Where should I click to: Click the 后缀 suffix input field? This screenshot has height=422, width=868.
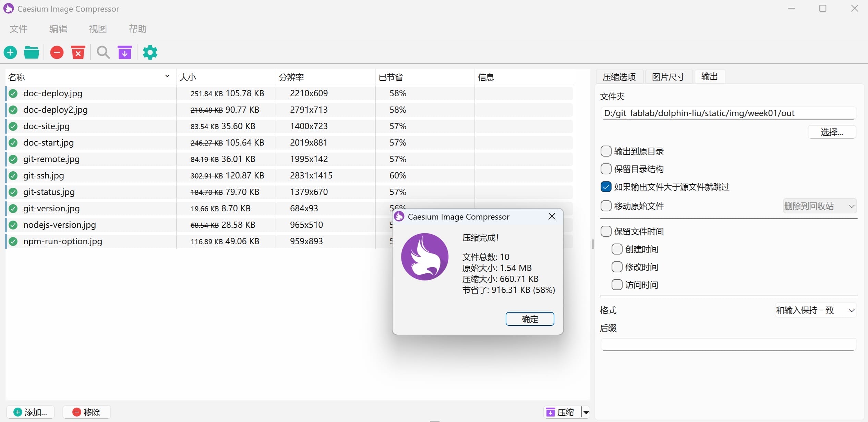728,344
